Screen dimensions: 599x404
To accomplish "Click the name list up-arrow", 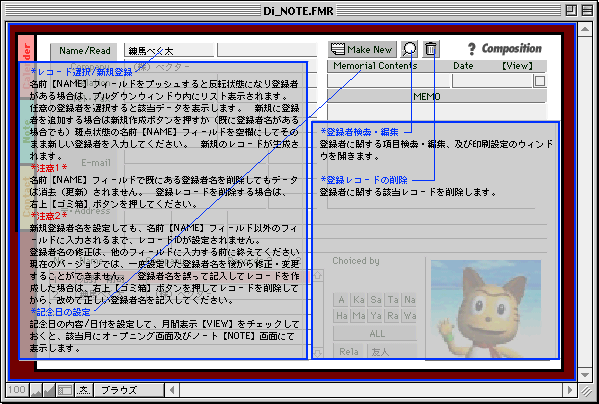I will pyautogui.click(x=317, y=275).
